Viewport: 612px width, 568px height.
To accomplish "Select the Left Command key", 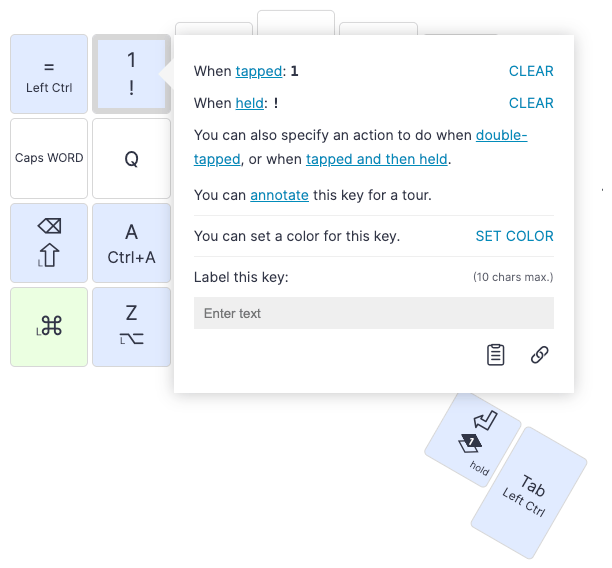I will click(x=49, y=327).
